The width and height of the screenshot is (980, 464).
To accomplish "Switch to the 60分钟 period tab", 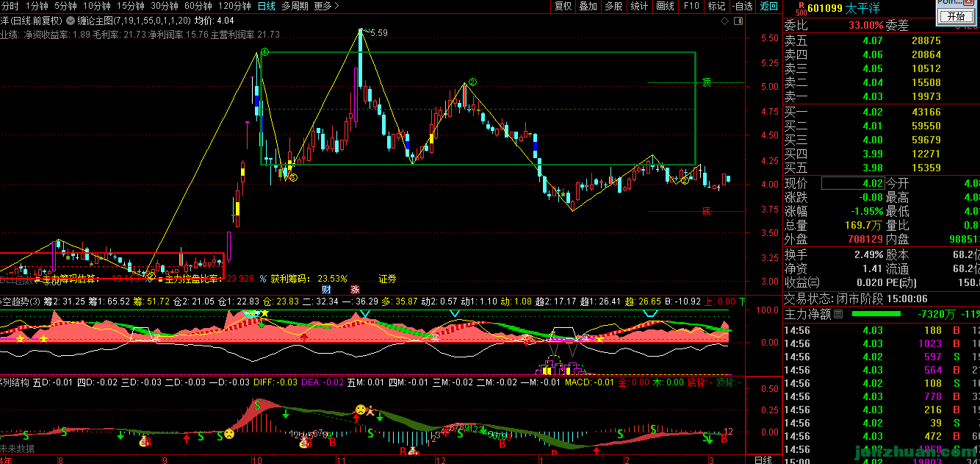I will 198,6.
